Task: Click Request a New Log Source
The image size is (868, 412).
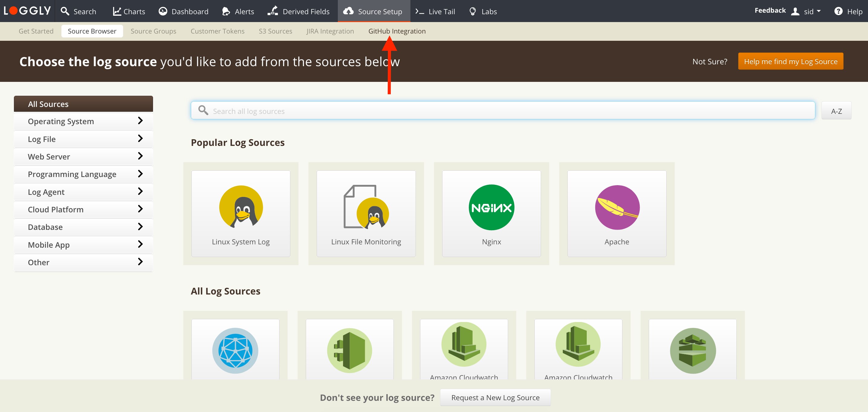Action: coord(495,398)
